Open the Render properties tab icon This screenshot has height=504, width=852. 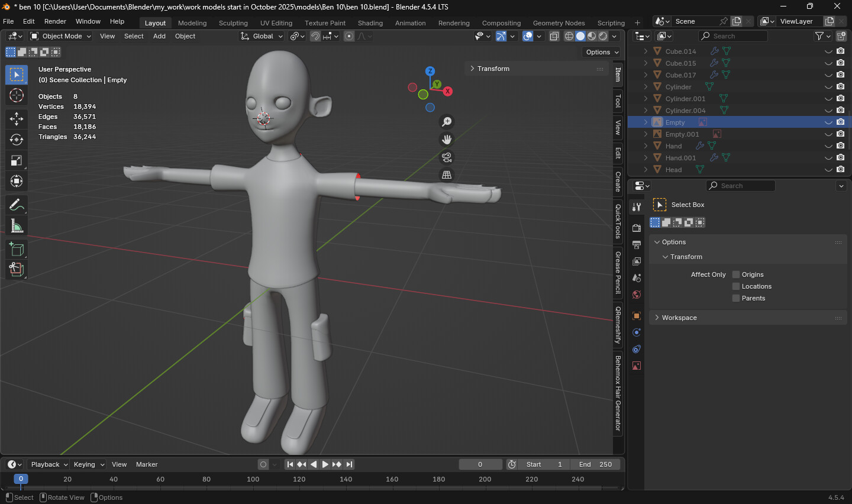pyautogui.click(x=637, y=228)
